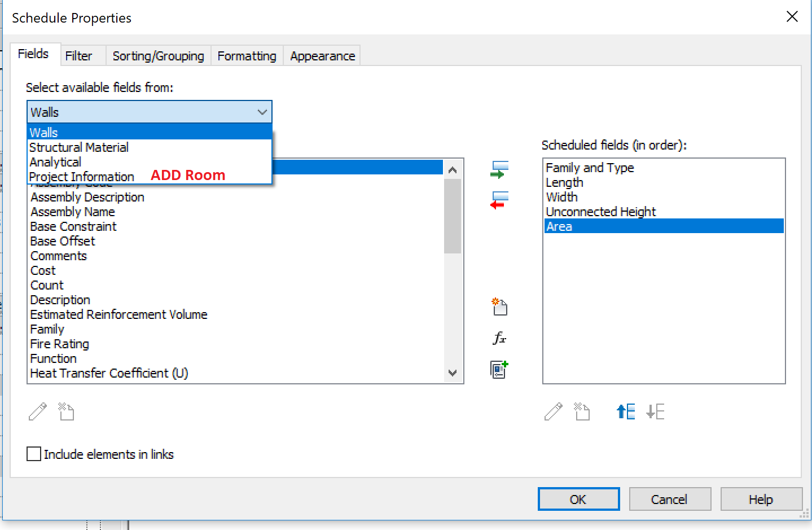The height and width of the screenshot is (530, 812).
Task: Click the fx Add calculated parameter icon
Action: pos(499,338)
